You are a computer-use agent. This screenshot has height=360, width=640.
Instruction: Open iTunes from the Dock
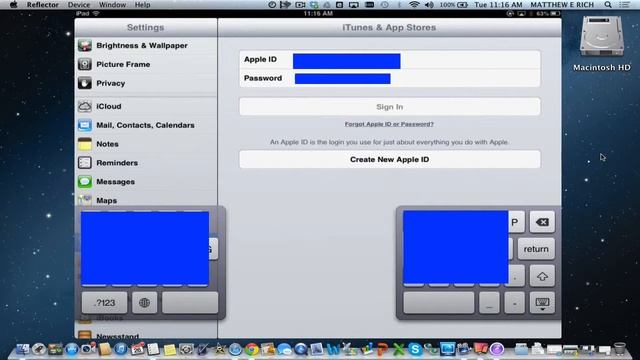[x=121, y=349]
